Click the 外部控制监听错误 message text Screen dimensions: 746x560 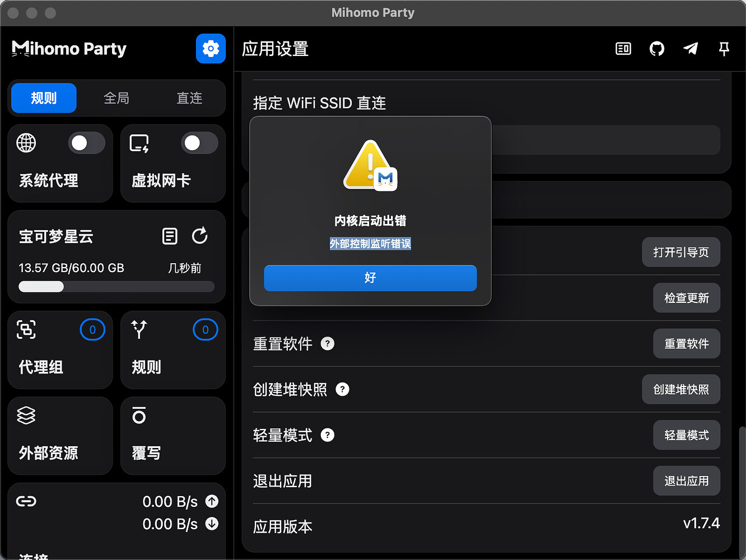tap(370, 244)
